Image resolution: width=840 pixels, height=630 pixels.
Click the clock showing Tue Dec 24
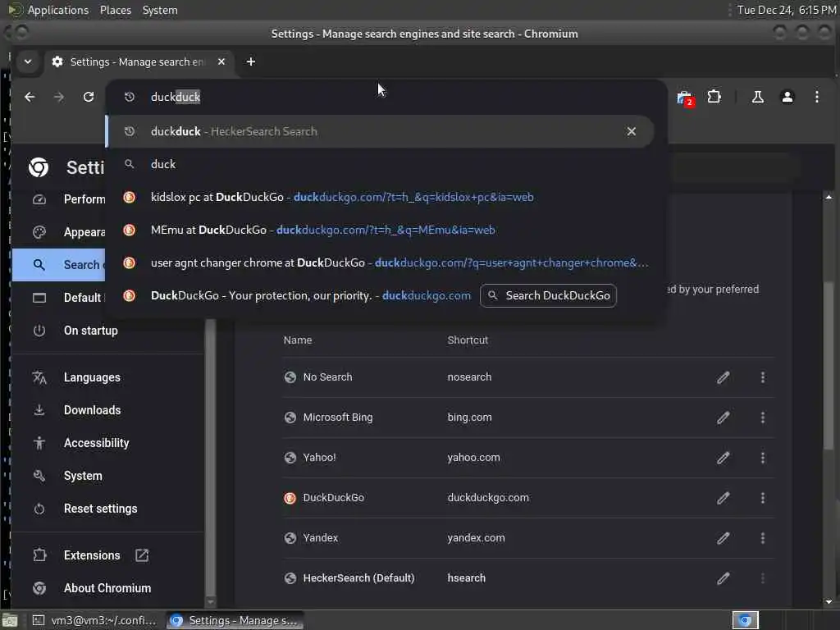(x=787, y=10)
